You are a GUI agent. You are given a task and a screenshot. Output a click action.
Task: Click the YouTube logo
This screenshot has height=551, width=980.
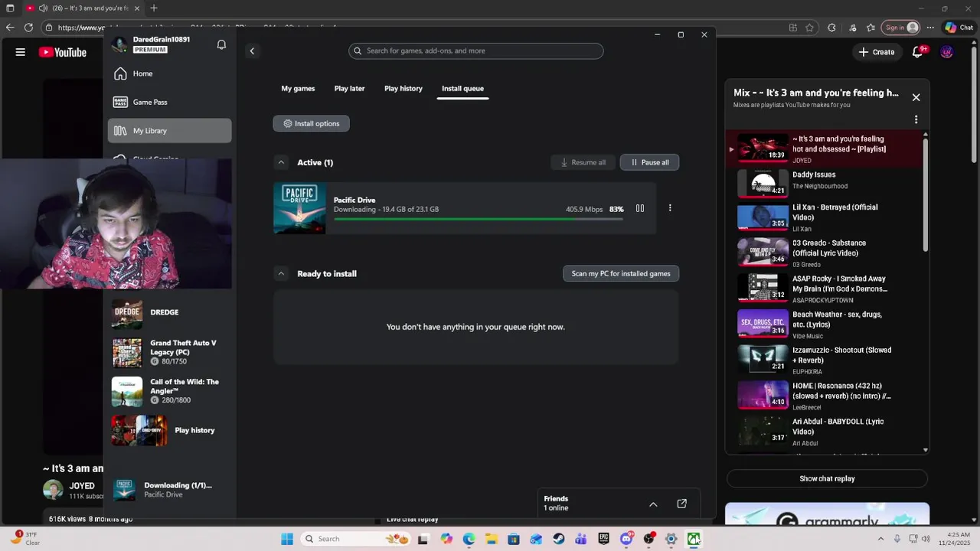(x=63, y=52)
